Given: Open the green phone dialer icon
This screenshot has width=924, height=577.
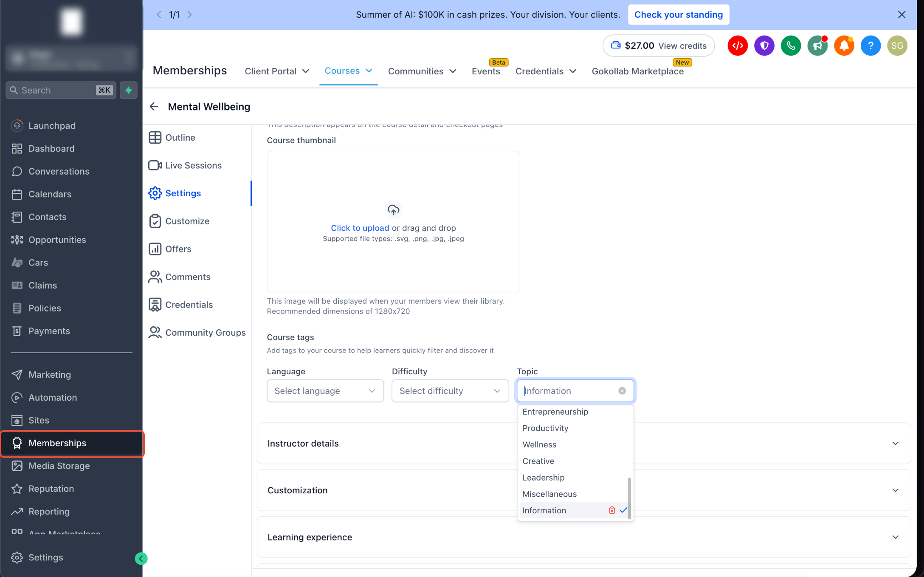Looking at the screenshot, I should click(791, 45).
